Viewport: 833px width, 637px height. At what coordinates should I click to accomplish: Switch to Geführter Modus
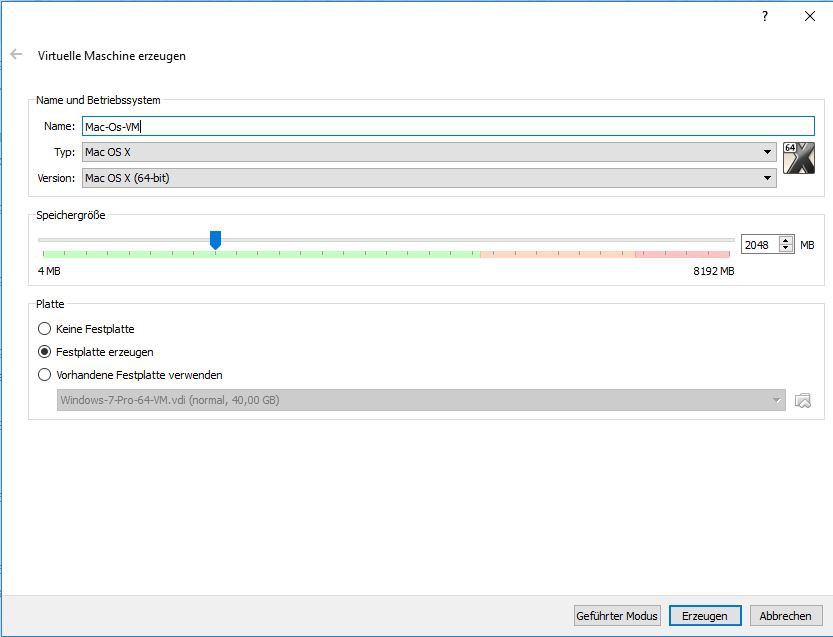pyautogui.click(x=617, y=615)
